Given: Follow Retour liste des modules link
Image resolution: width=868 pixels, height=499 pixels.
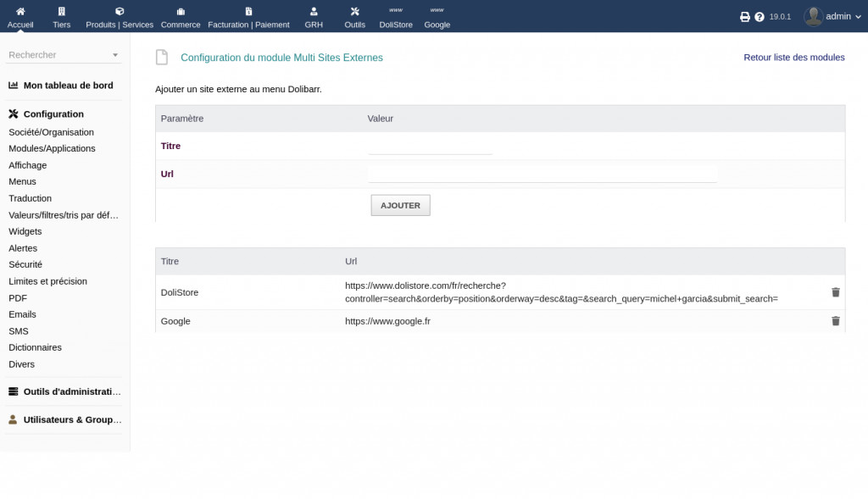Looking at the screenshot, I should click(793, 58).
